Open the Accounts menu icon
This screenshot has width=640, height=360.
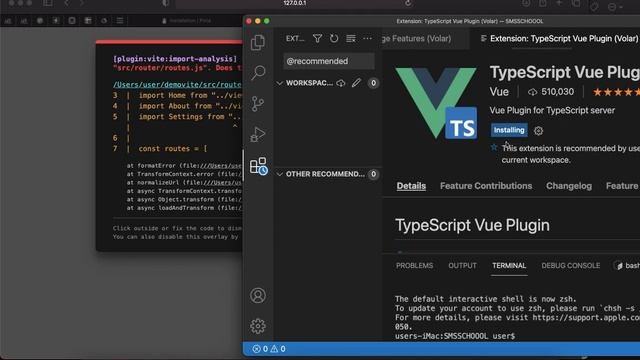tap(258, 296)
